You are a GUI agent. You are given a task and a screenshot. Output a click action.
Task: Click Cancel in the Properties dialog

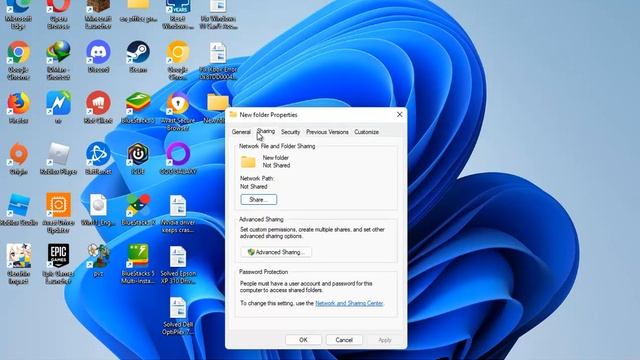(x=344, y=340)
